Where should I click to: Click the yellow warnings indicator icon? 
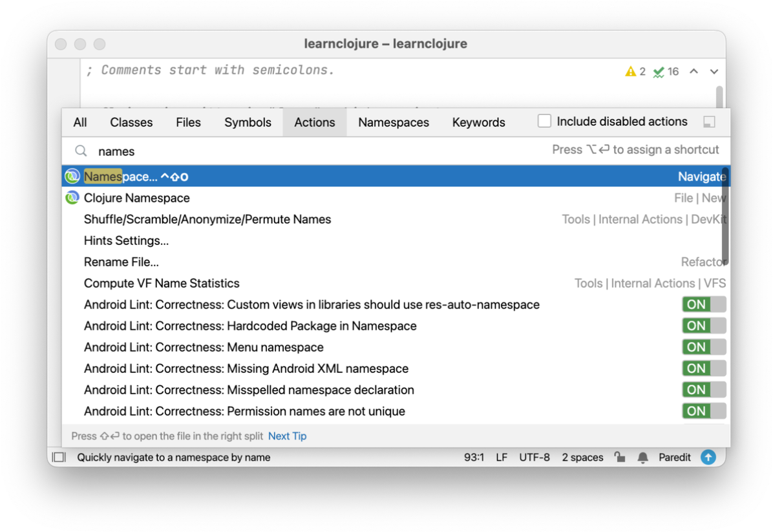tap(631, 72)
